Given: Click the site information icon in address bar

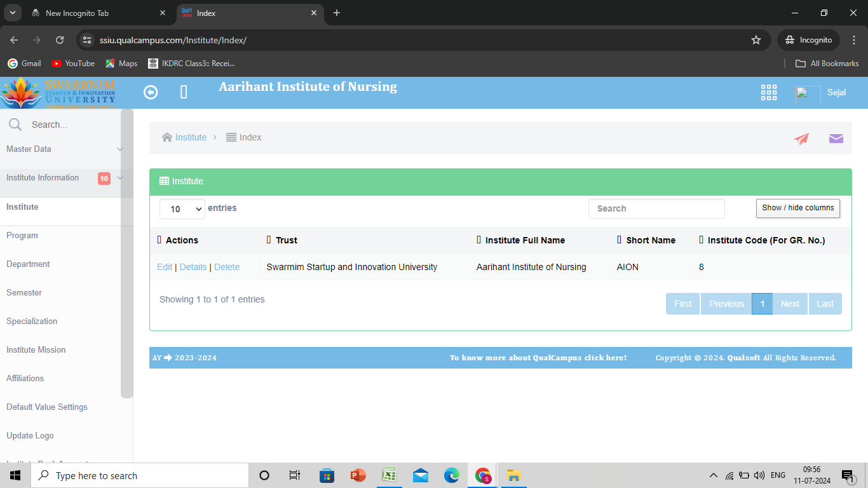Looking at the screenshot, I should 88,40.
